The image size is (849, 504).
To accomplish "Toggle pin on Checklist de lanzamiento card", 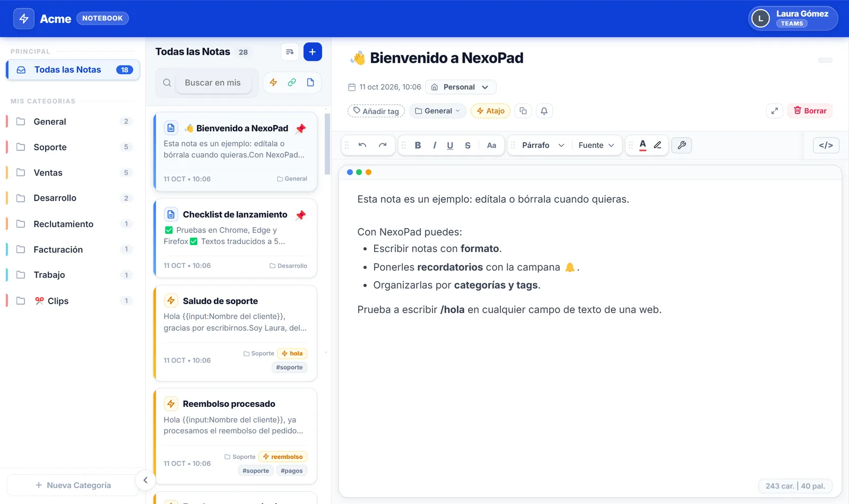I will pos(301,215).
